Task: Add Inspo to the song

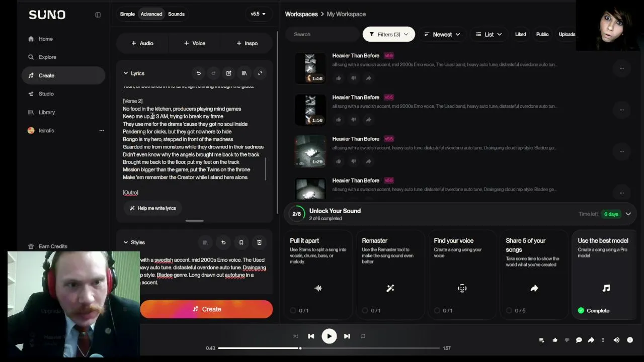Action: pos(247,43)
